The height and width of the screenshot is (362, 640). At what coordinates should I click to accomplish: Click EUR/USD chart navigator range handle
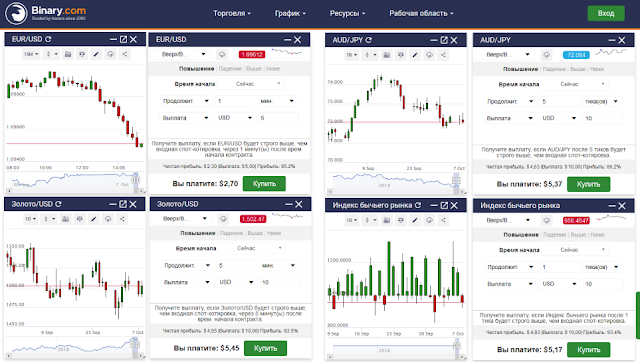click(136, 179)
